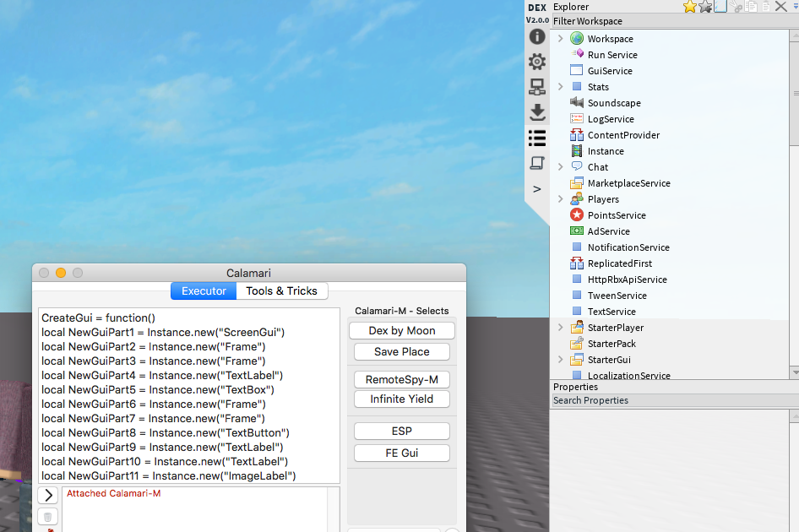The height and width of the screenshot is (532, 799).
Task: Select Run Service in the Explorer tree
Action: point(612,55)
